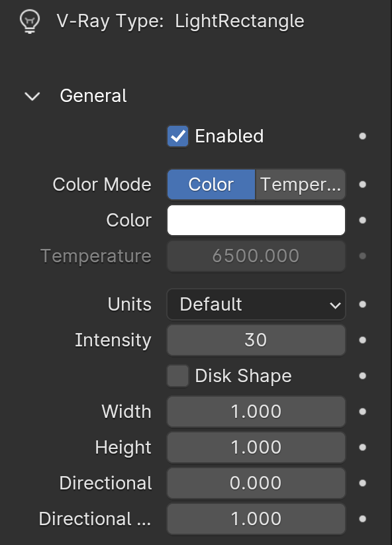Click the General panel header label
This screenshot has width=392, height=545.
click(x=93, y=96)
